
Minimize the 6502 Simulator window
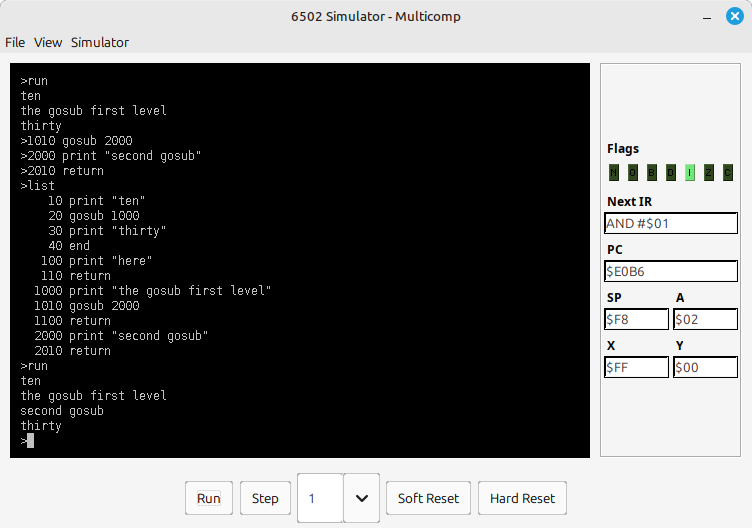click(706, 17)
